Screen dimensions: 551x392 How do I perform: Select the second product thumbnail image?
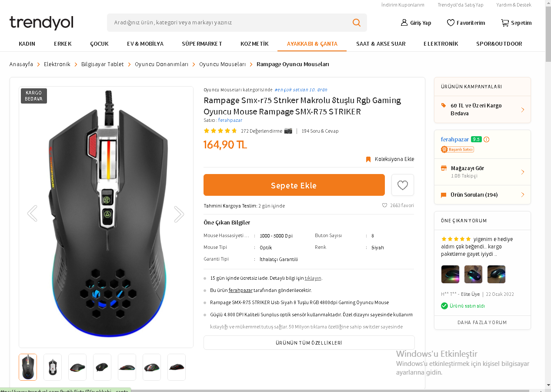[x=53, y=367]
